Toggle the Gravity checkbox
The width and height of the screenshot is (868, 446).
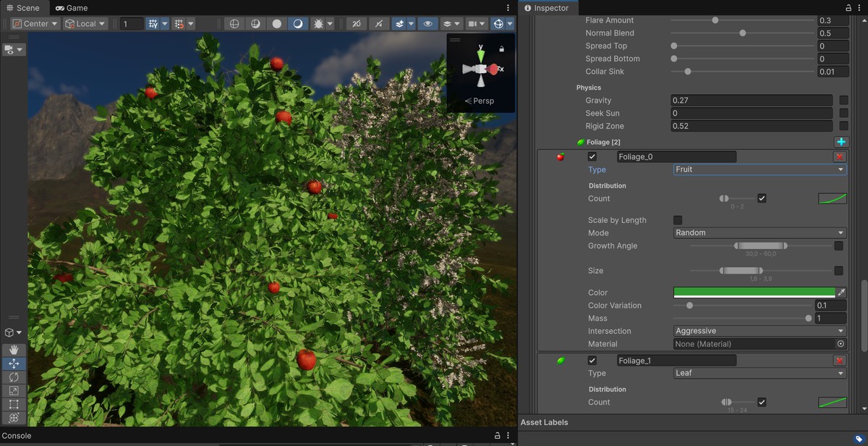[843, 101]
